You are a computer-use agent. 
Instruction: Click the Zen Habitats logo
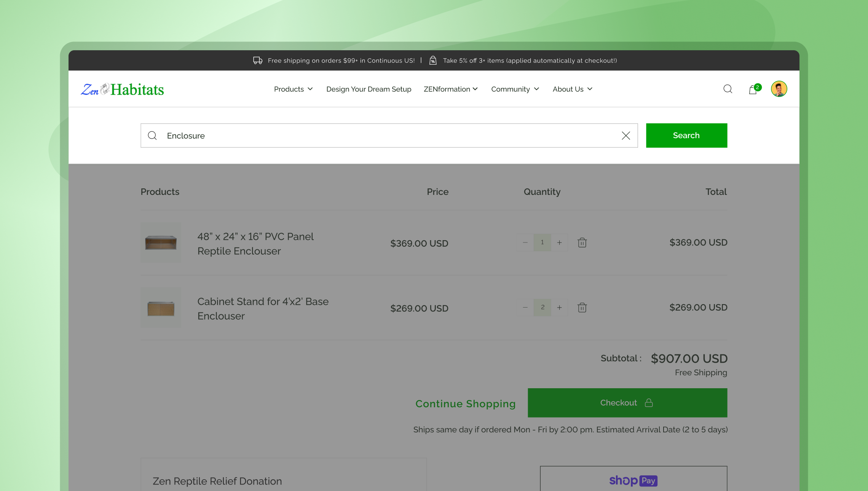coord(122,89)
